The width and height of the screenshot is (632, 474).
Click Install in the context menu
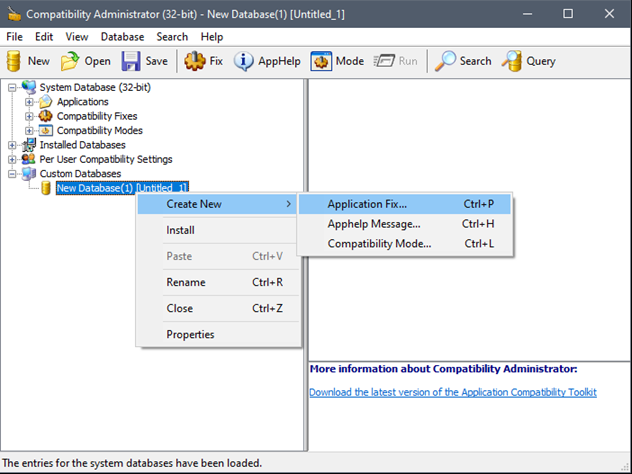click(180, 230)
